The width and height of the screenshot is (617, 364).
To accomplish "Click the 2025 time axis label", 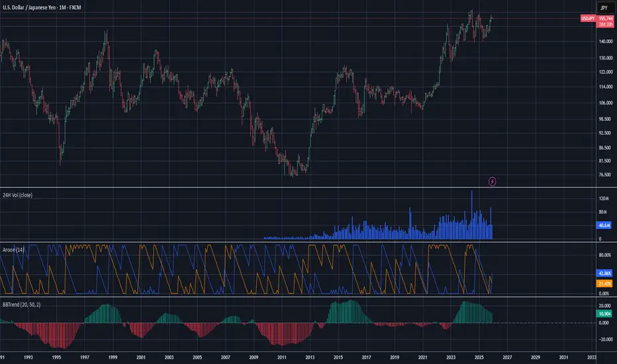I will (x=479, y=357).
